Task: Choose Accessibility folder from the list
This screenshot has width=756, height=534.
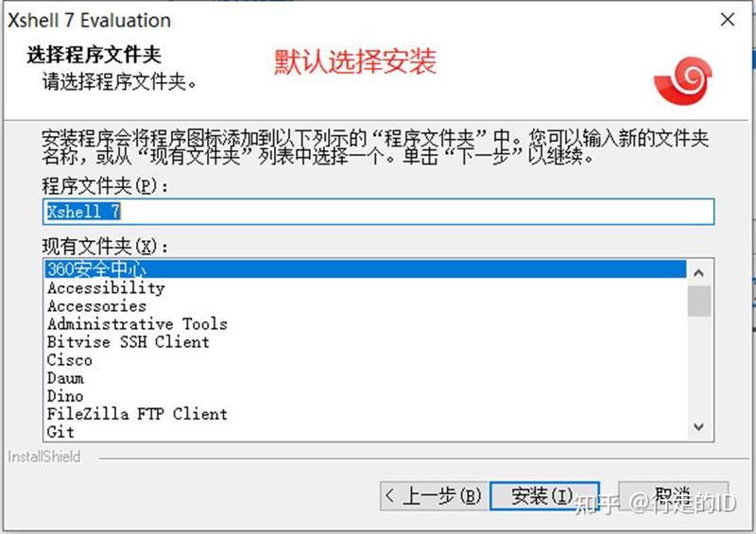Action: pos(106,288)
